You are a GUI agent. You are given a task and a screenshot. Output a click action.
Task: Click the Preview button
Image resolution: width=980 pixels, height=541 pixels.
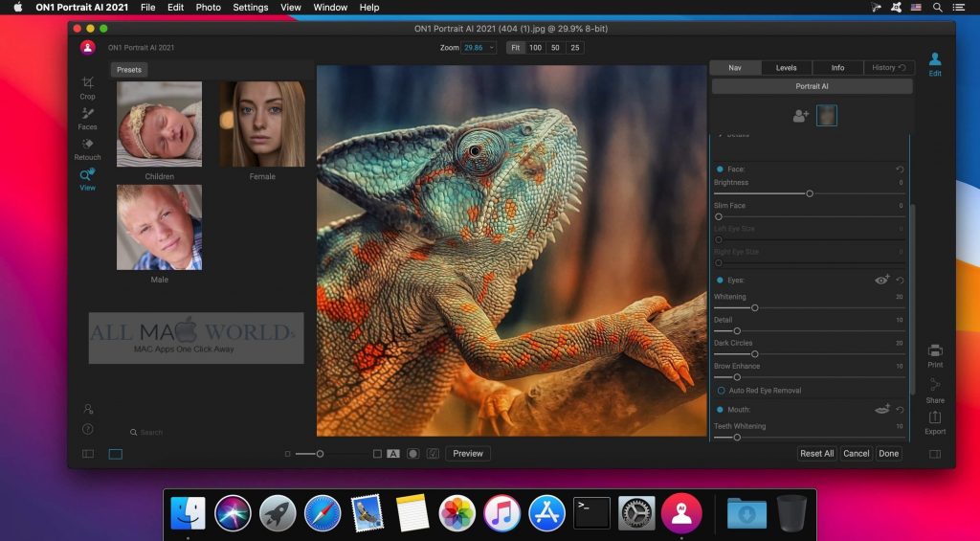pyautogui.click(x=467, y=454)
